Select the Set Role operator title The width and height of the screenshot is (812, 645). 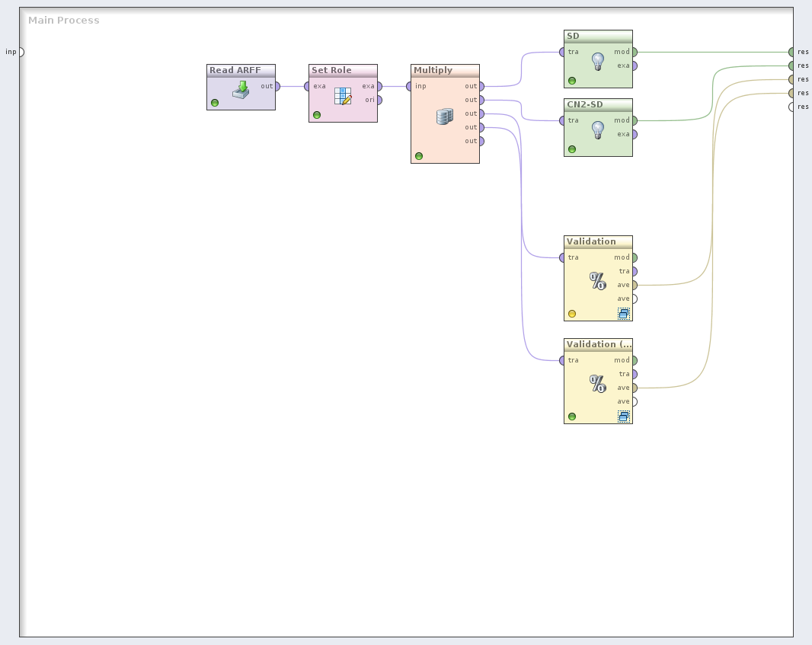click(331, 70)
